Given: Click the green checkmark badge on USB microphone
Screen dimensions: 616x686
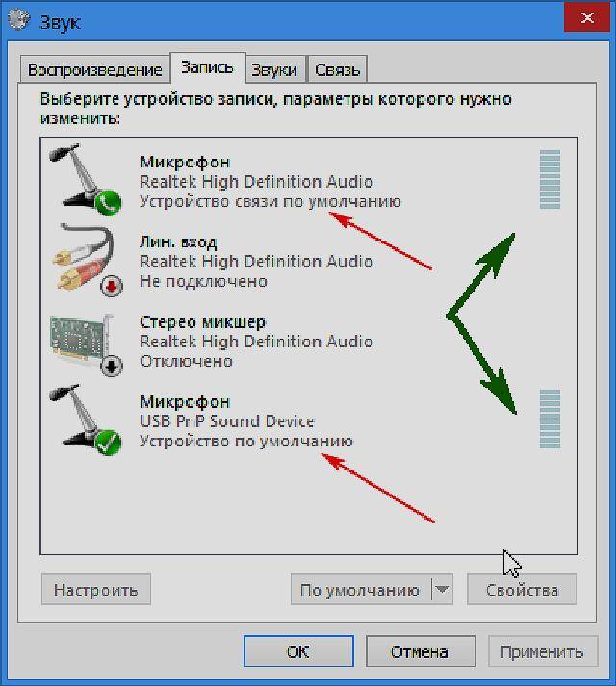Looking at the screenshot, I should tap(108, 443).
